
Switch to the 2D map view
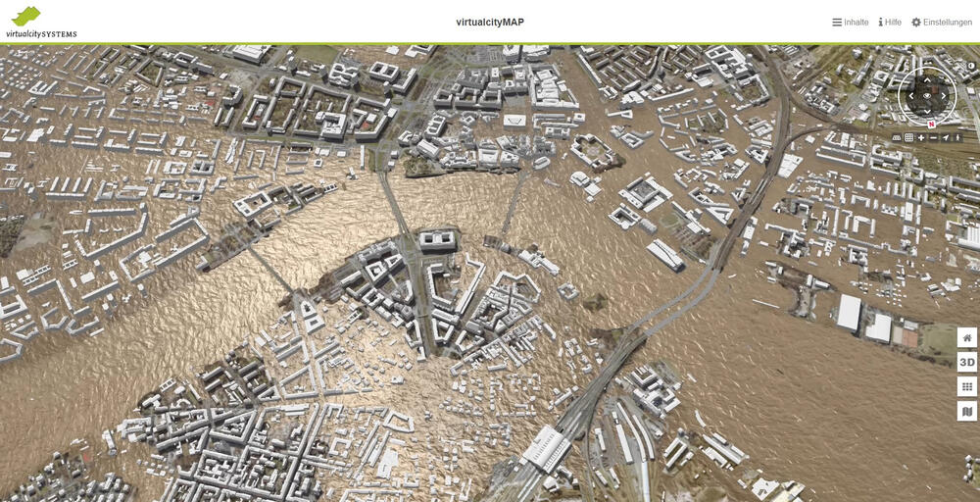click(x=966, y=412)
